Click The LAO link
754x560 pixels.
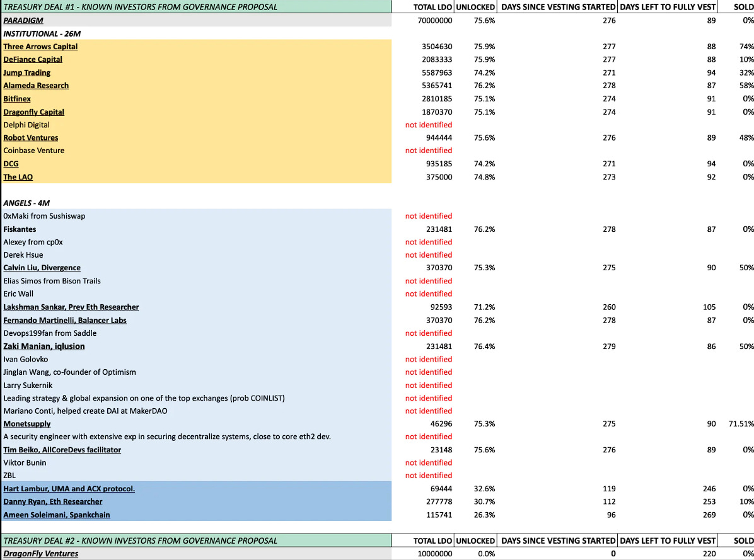(x=18, y=177)
